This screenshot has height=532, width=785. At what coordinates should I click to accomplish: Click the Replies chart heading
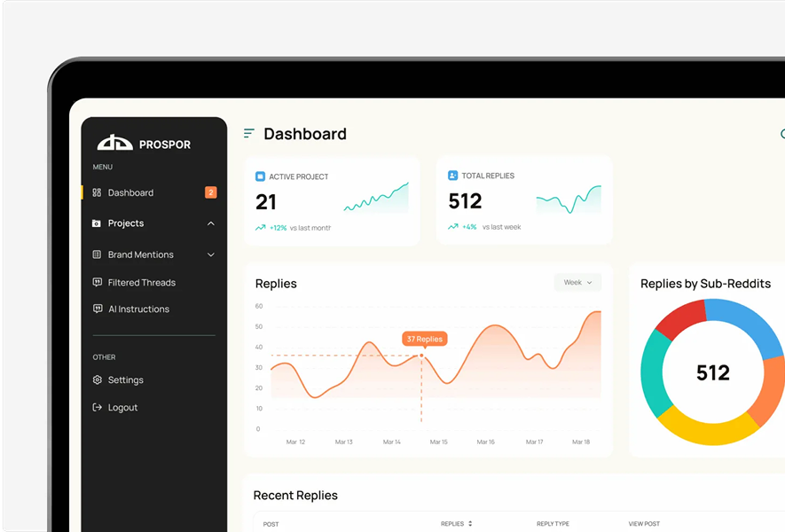click(276, 284)
